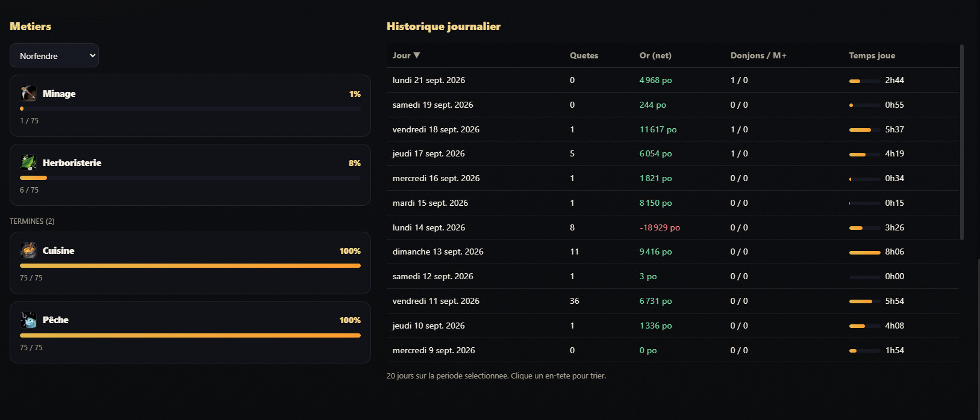
Task: Click the sort arrow next to Jour
Action: point(417,55)
